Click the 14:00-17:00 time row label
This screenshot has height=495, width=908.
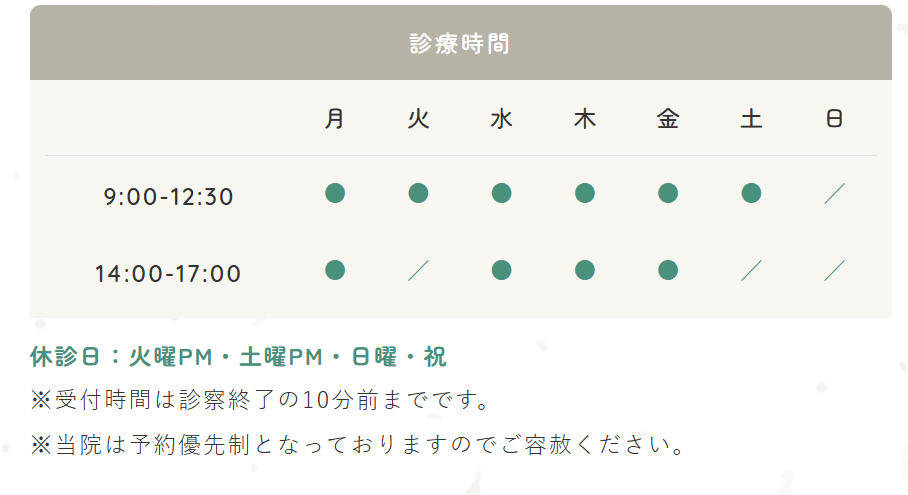pyautogui.click(x=168, y=273)
